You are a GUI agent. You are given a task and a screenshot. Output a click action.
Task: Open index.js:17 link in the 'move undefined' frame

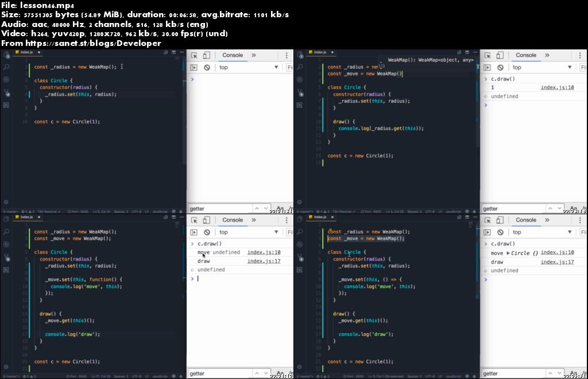[264, 261]
